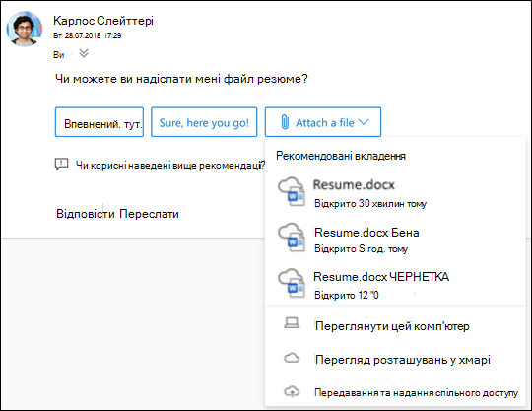
Task: Click the cloud upload icon for sharing
Action: pyautogui.click(x=292, y=391)
